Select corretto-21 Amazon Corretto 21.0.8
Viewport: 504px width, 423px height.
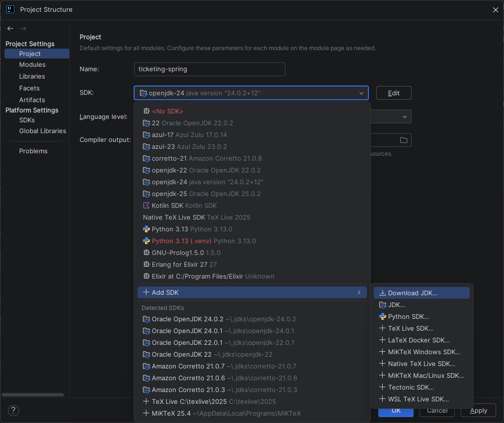(206, 158)
